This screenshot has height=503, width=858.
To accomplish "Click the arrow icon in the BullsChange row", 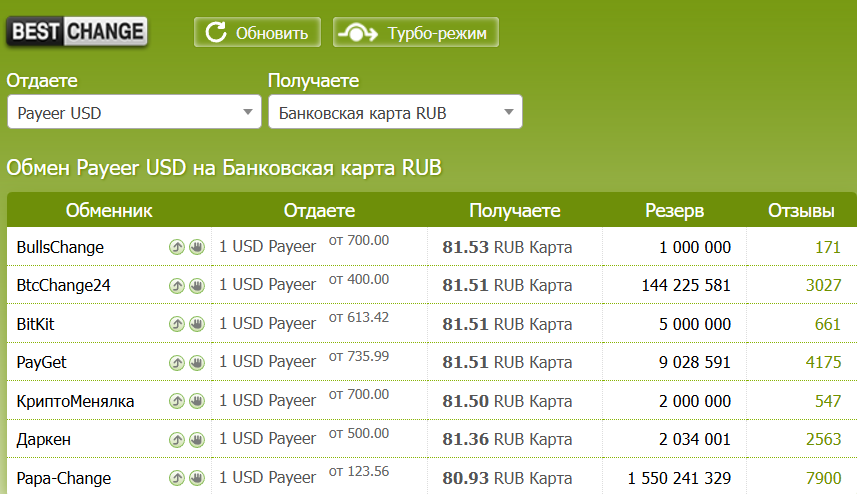I will pyautogui.click(x=176, y=247).
